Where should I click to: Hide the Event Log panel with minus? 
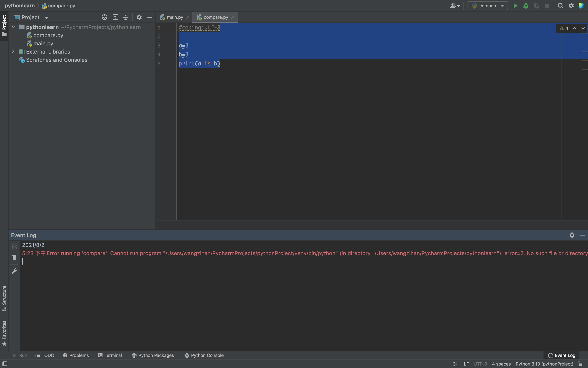(583, 235)
